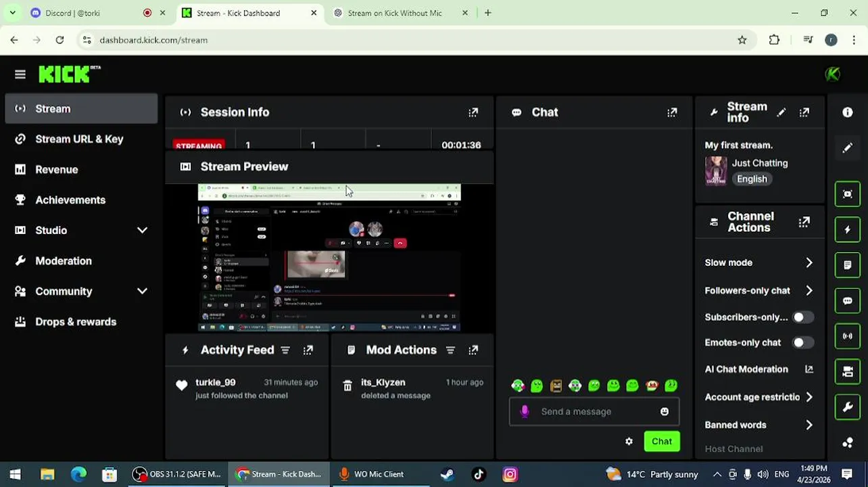Open the emoji picker in chat input

click(664, 411)
